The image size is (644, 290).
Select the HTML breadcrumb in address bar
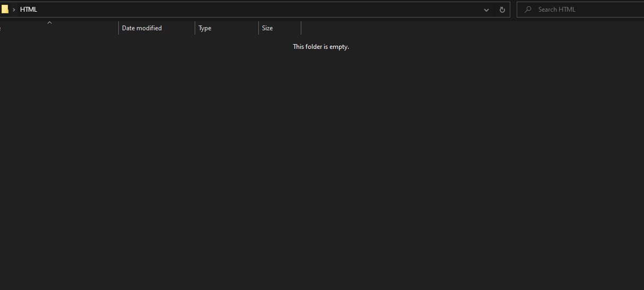[x=29, y=10]
